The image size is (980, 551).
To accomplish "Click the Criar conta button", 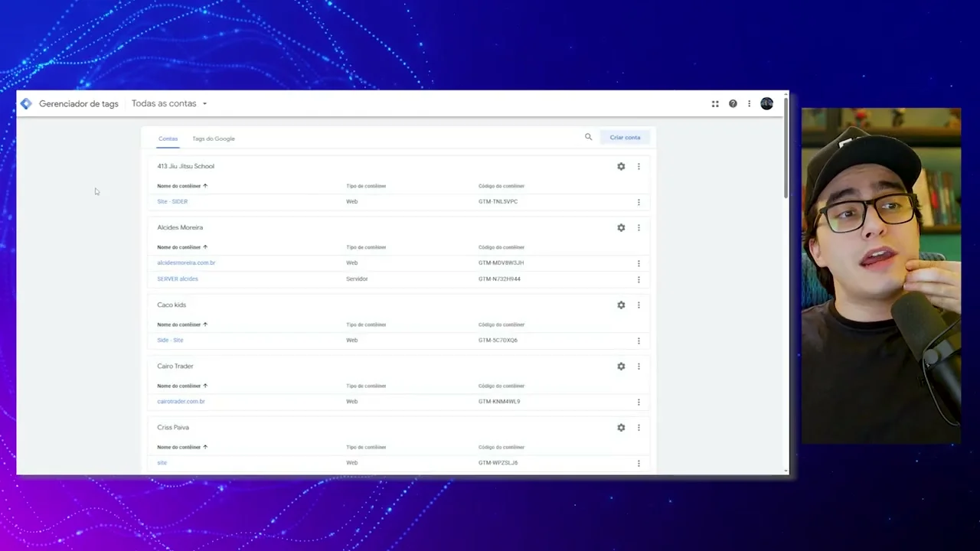I will point(625,137).
